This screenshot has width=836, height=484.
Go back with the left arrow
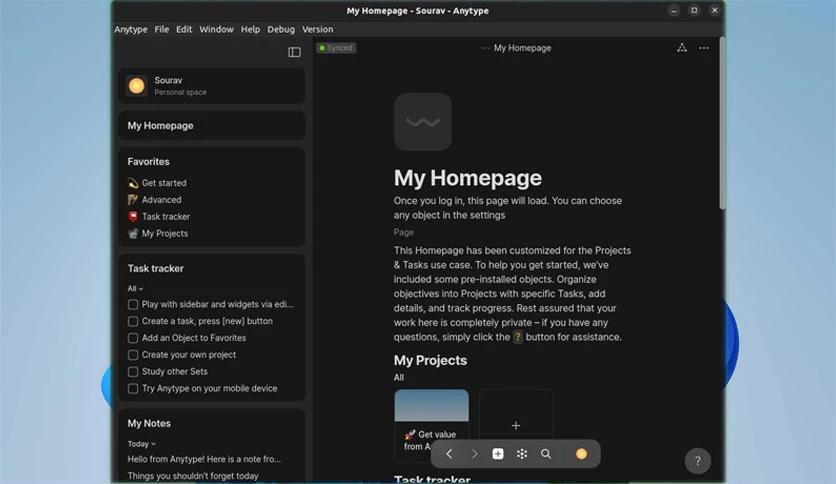coord(449,454)
